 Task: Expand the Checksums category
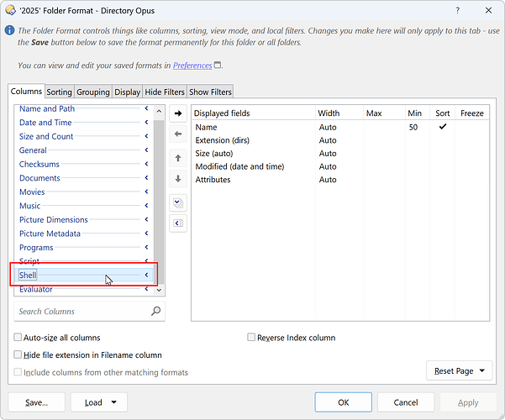coord(146,164)
